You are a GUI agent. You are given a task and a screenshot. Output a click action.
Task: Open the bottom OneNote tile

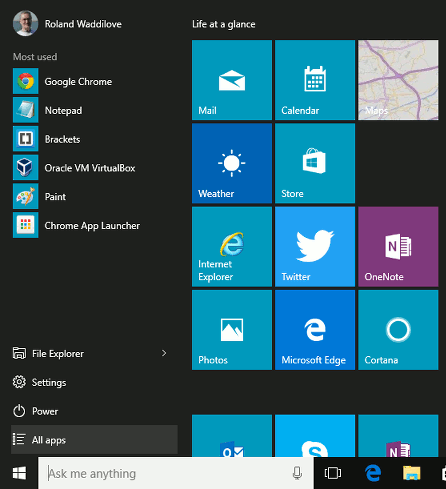coord(398,436)
